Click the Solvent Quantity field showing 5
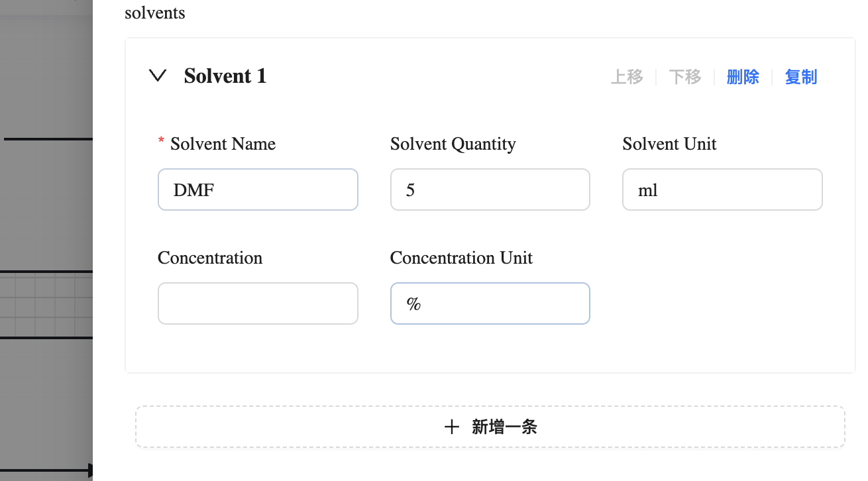The width and height of the screenshot is (868, 481). click(x=490, y=189)
